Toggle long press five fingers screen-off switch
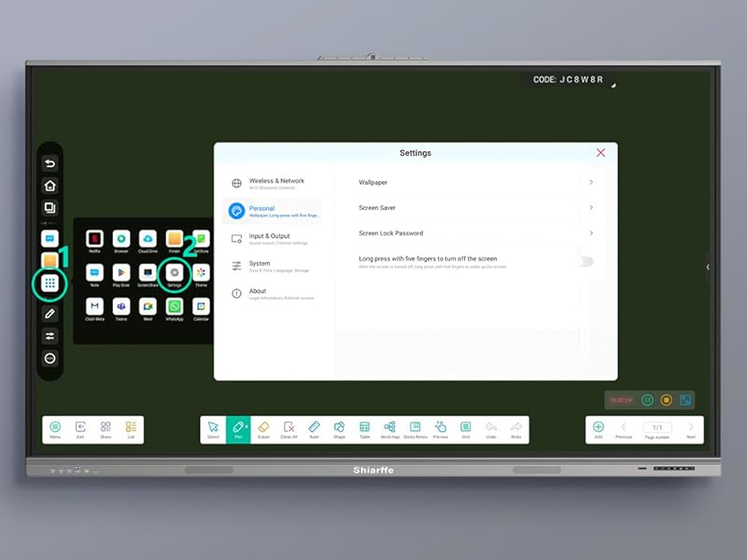Image resolution: width=747 pixels, height=560 pixels. coord(586,261)
